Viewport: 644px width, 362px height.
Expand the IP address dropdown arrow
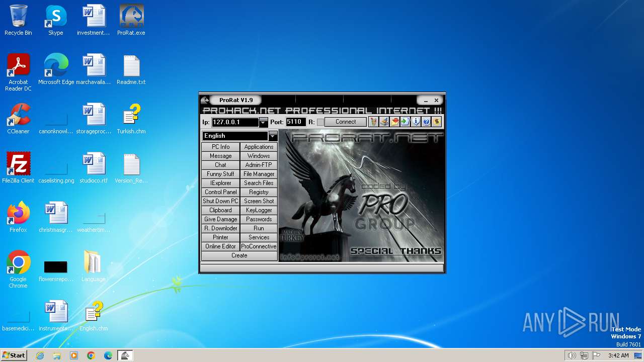[x=264, y=122]
